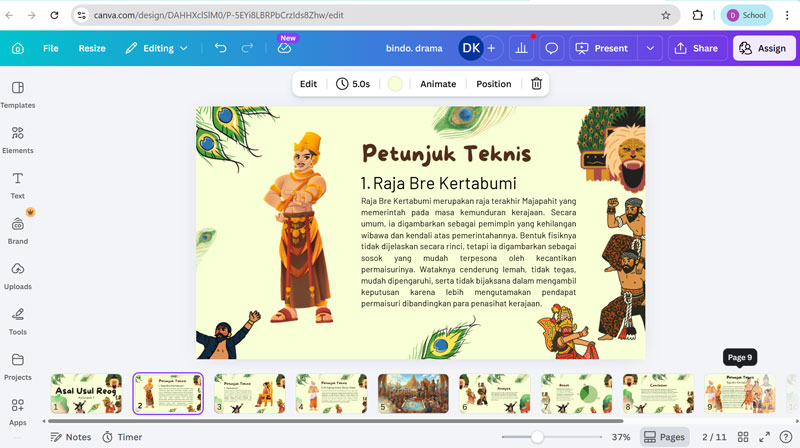
Task: Open the Uploads panel
Action: point(18,276)
